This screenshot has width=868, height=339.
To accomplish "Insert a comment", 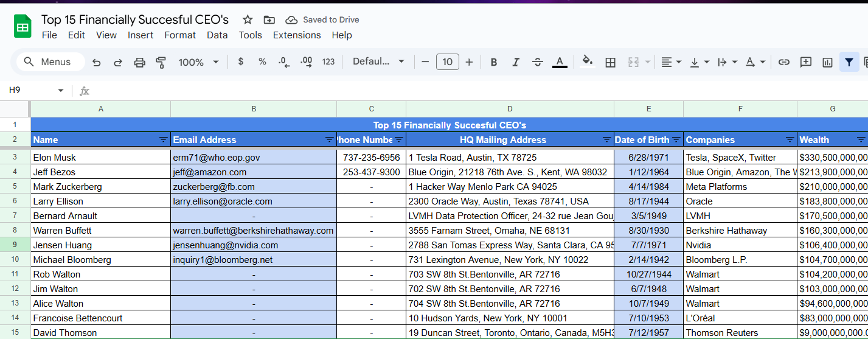I will point(806,62).
